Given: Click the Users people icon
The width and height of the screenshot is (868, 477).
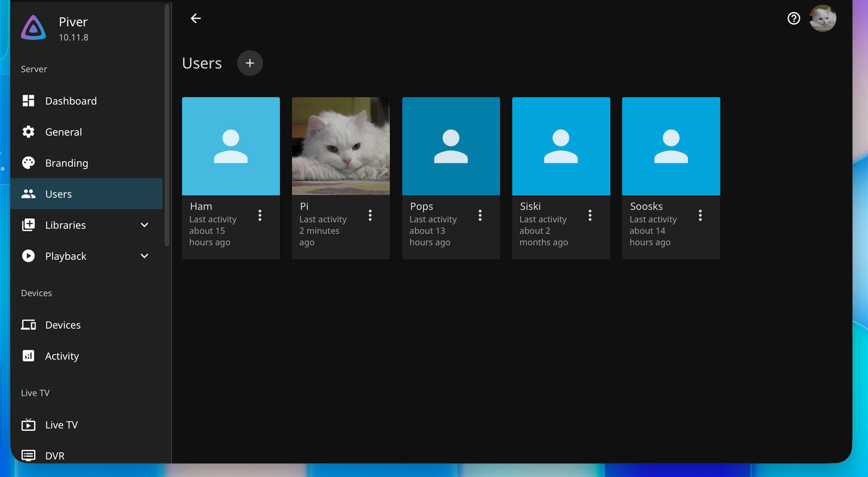Looking at the screenshot, I should tap(28, 194).
